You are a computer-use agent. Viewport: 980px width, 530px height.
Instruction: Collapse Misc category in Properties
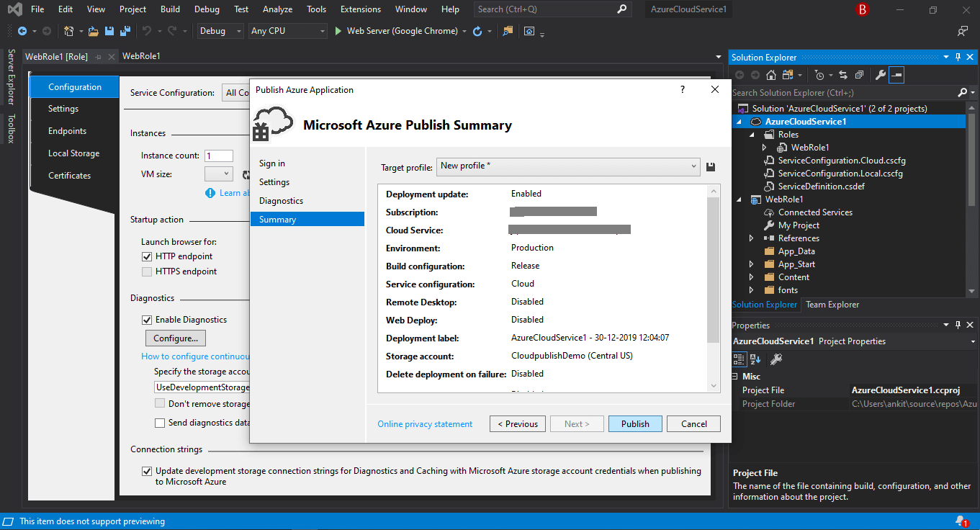[736, 377]
